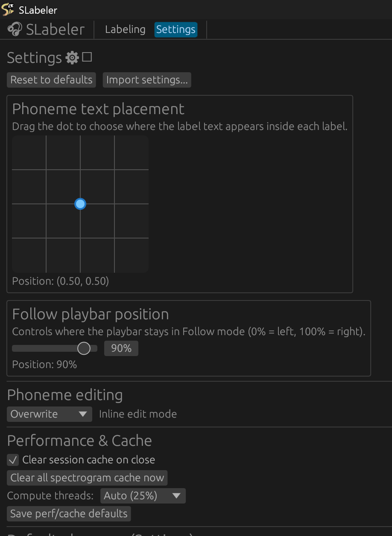Click the SLabeler headphones logo icon
The image size is (392, 536).
tap(15, 29)
